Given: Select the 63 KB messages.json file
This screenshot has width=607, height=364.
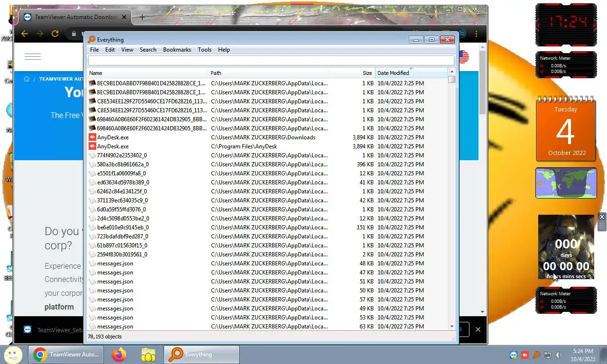Looking at the screenshot, I should point(115,327).
